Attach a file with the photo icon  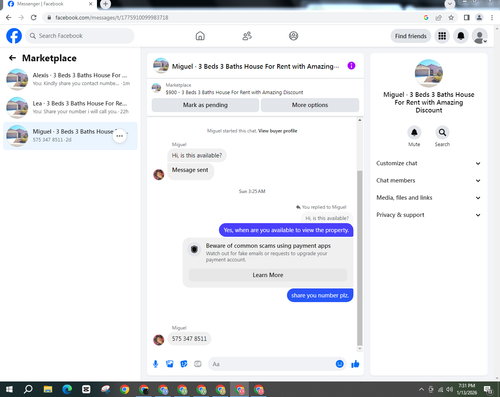click(170, 364)
